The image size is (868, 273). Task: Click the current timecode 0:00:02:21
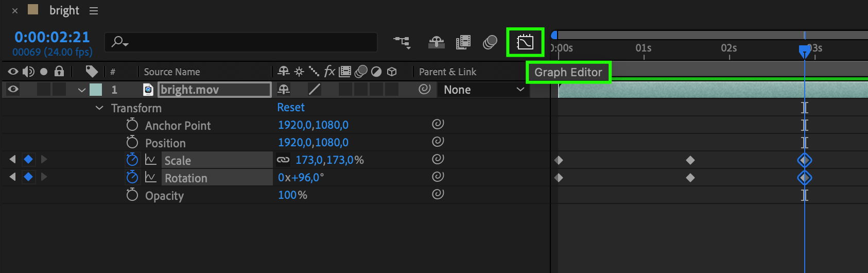pyautogui.click(x=52, y=37)
